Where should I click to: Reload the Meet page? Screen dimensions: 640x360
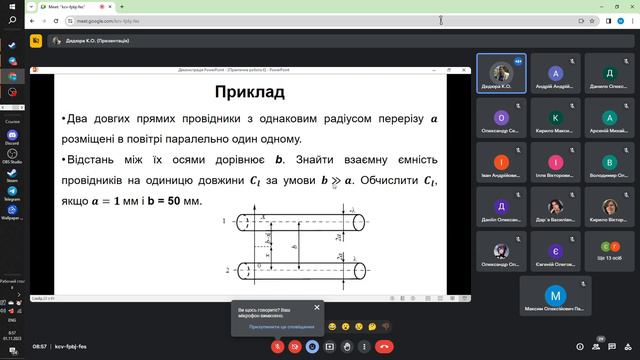[56, 21]
